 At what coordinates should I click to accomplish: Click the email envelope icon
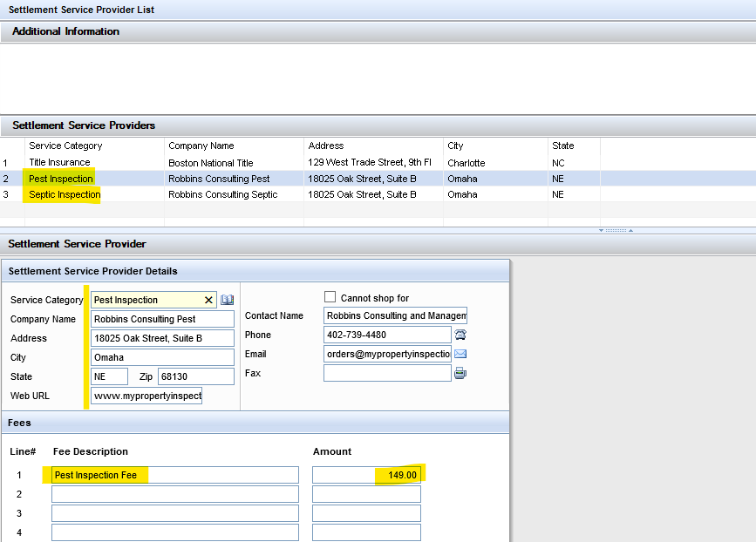coord(460,354)
